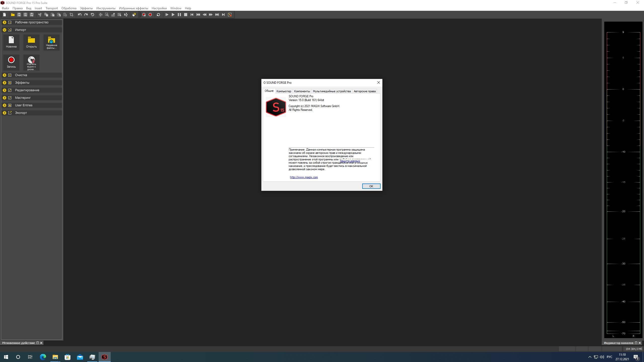The height and width of the screenshot is (362, 644).
Task: Open the Help menu
Action: point(188,8)
